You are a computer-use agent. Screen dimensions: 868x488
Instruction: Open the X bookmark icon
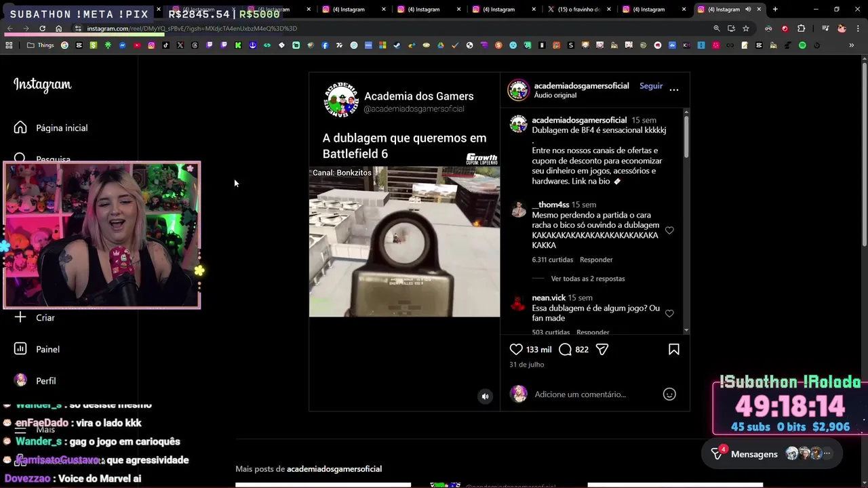[180, 45]
